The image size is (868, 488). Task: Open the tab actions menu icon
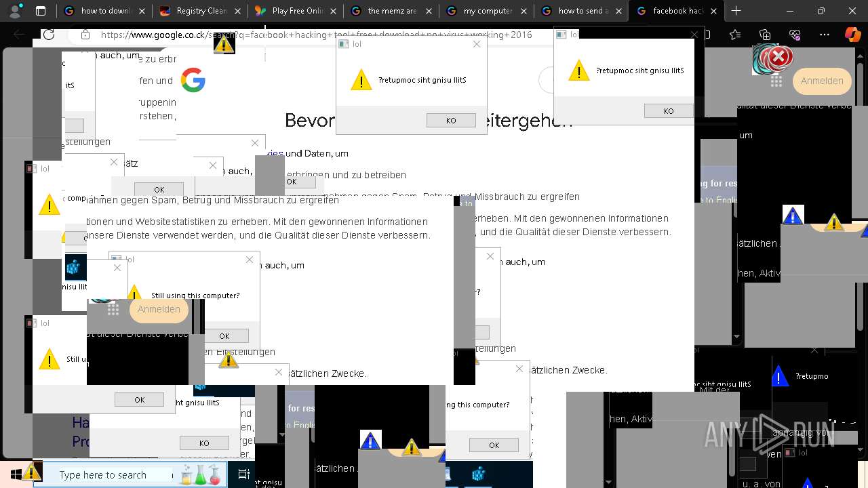click(41, 11)
